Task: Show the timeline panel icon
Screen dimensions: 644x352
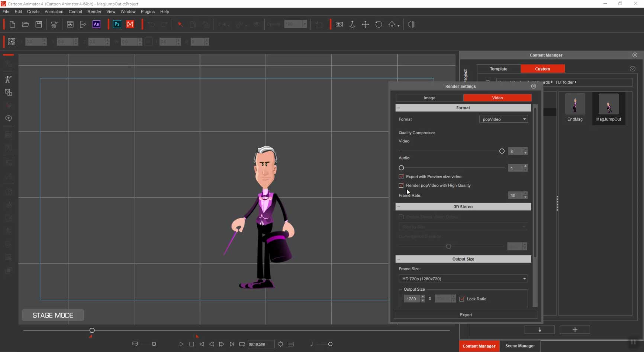Action: 291,344
